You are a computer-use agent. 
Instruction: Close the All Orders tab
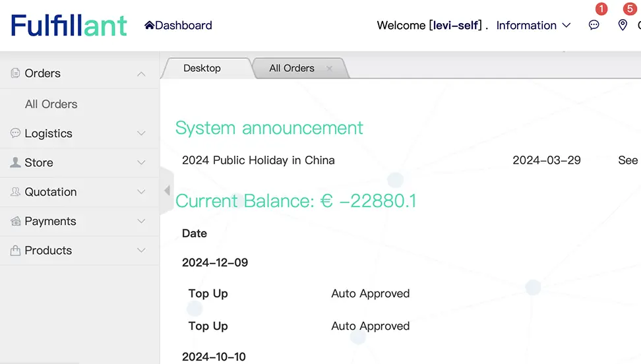point(329,69)
